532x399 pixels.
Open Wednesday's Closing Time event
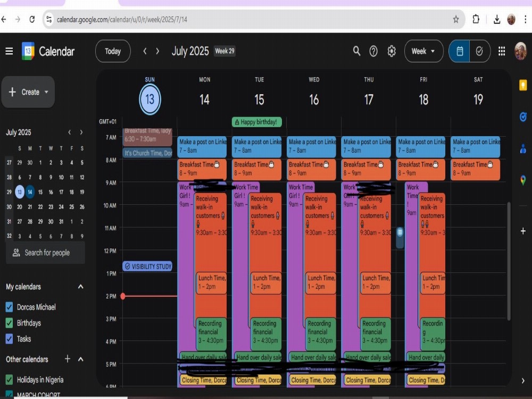pyautogui.click(x=312, y=380)
